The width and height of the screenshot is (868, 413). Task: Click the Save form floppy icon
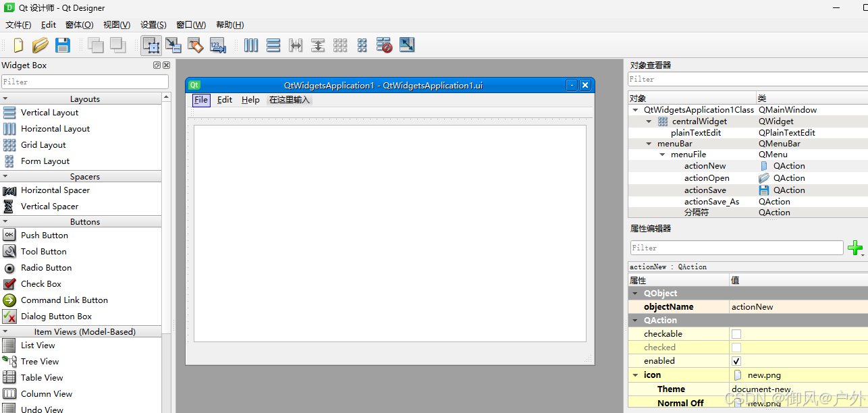click(x=63, y=45)
